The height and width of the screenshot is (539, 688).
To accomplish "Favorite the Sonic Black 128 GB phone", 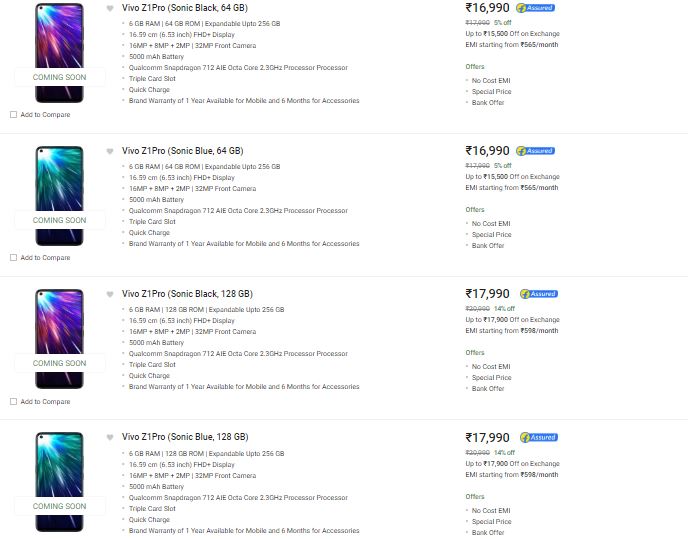I will tap(110, 295).
